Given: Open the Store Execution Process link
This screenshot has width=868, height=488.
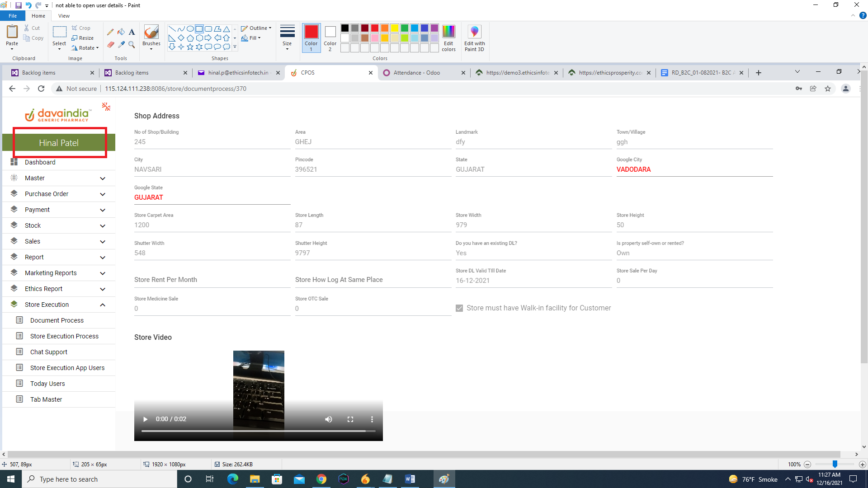Looking at the screenshot, I should (64, 336).
